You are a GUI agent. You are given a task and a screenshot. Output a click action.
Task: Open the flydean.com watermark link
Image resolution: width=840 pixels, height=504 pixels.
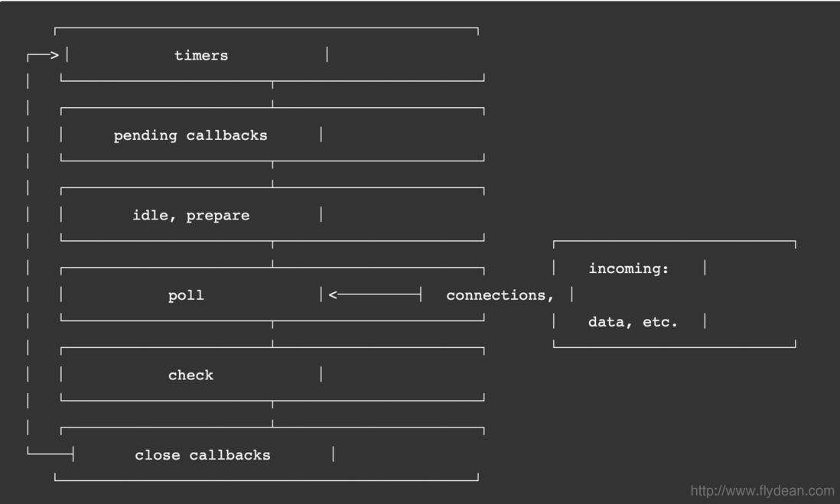coord(762,490)
